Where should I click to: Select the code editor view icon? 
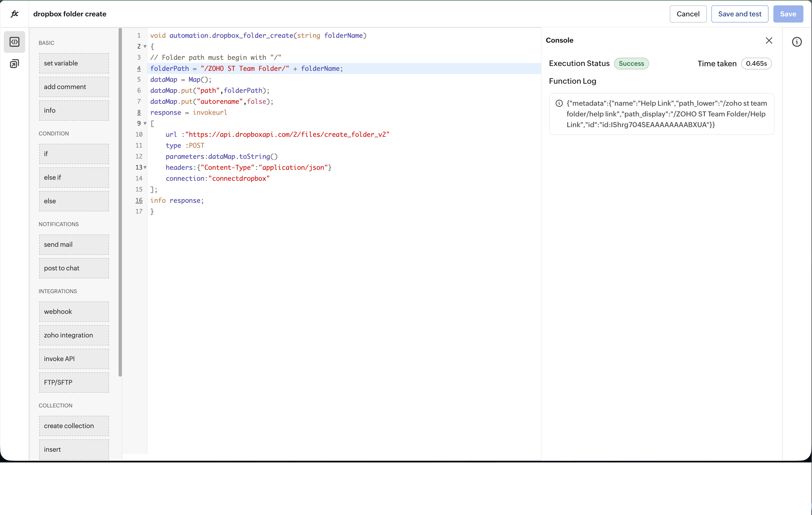14,42
